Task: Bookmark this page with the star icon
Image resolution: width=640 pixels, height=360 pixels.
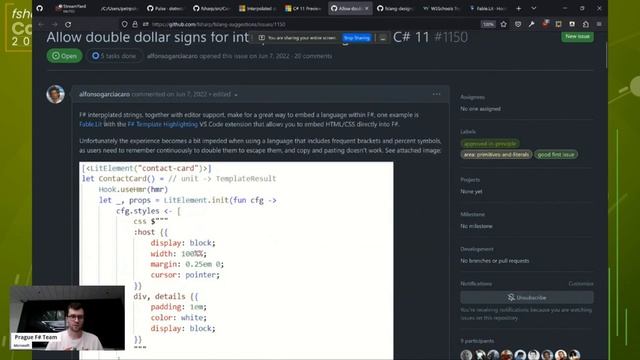Action: click(x=504, y=24)
